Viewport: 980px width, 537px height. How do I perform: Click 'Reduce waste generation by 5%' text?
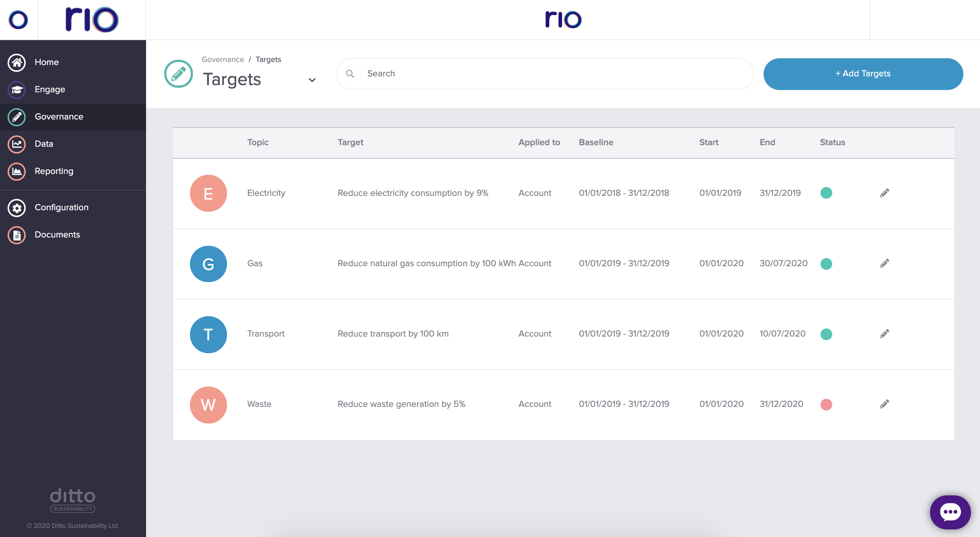pyautogui.click(x=401, y=404)
